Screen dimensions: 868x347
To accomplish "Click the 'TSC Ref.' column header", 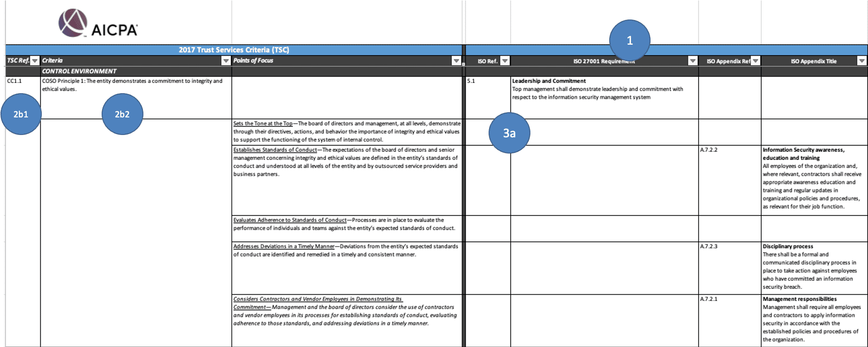I will point(18,61).
